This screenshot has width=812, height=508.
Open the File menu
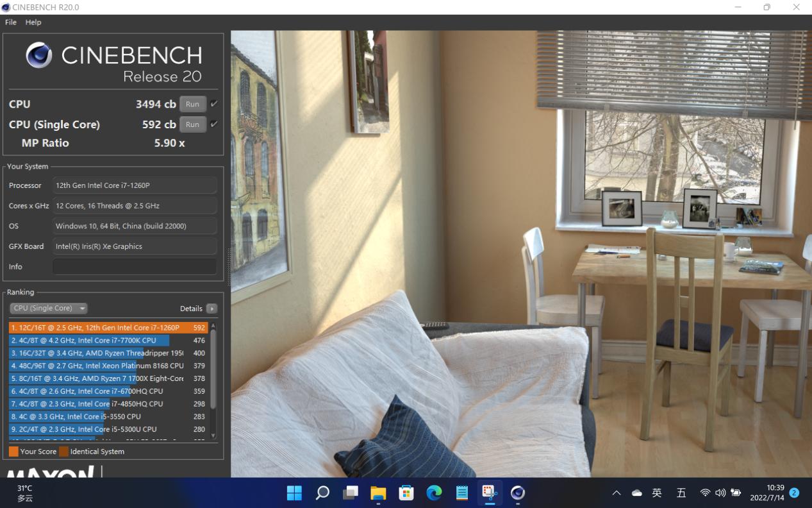click(x=11, y=22)
